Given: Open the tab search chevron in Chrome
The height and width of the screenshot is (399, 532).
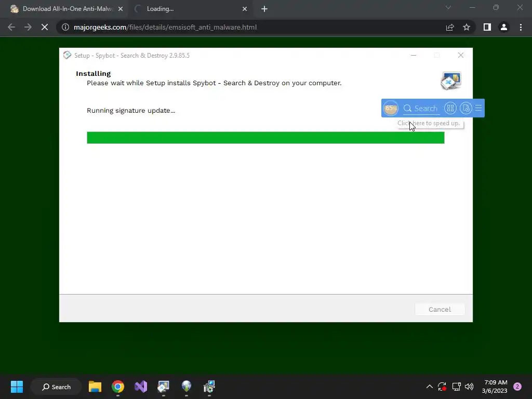Looking at the screenshot, I should (x=448, y=7).
